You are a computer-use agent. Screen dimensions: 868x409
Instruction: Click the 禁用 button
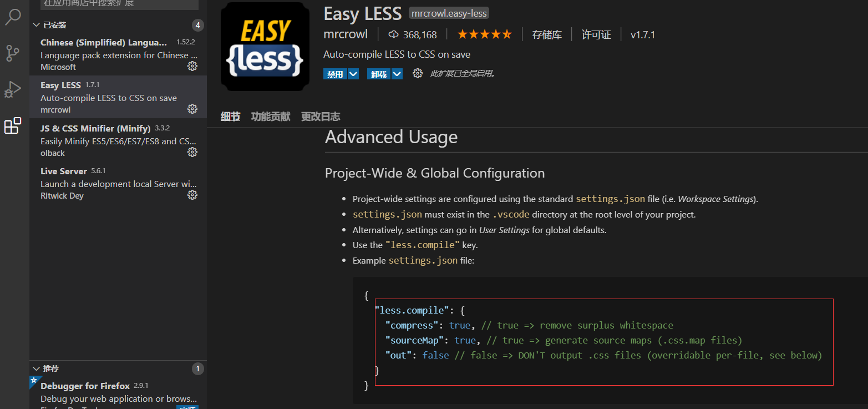coord(336,74)
